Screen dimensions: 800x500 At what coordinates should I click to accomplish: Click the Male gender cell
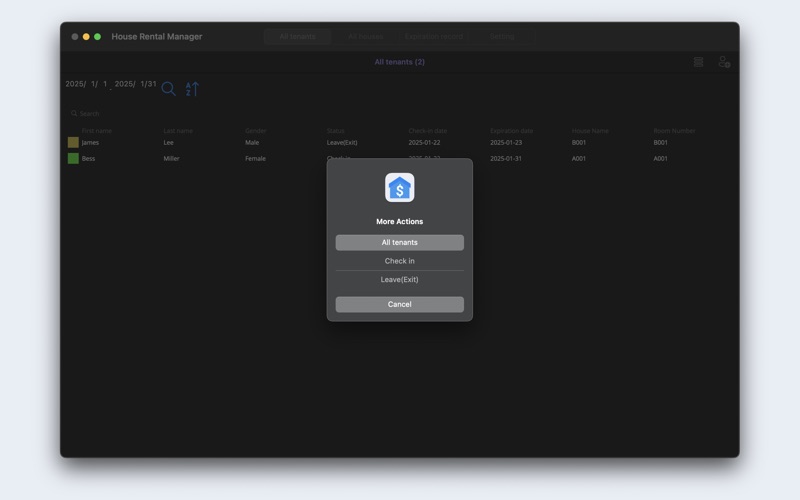tap(252, 142)
